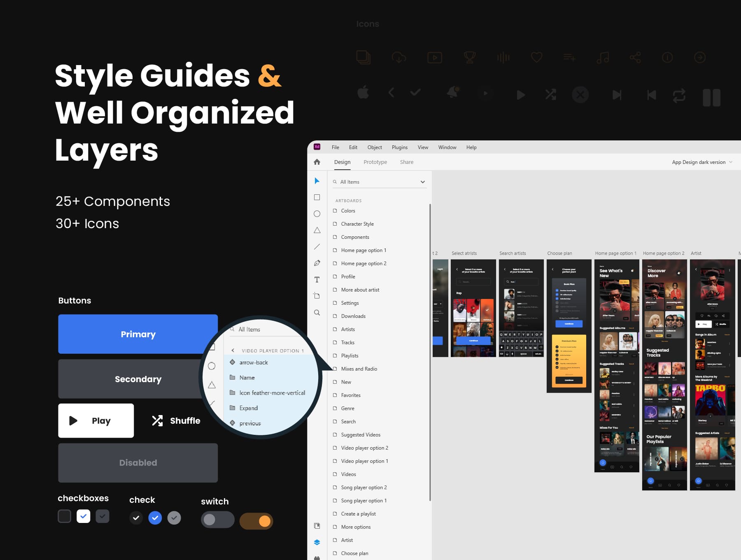Select the Rectangle tool in toolbar

click(317, 197)
